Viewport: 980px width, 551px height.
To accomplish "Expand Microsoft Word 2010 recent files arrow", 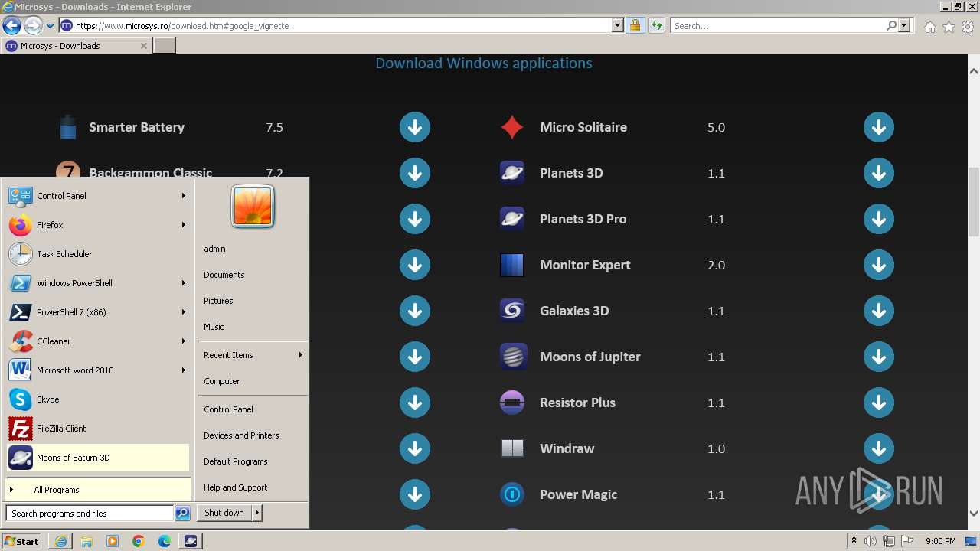I will [x=184, y=370].
